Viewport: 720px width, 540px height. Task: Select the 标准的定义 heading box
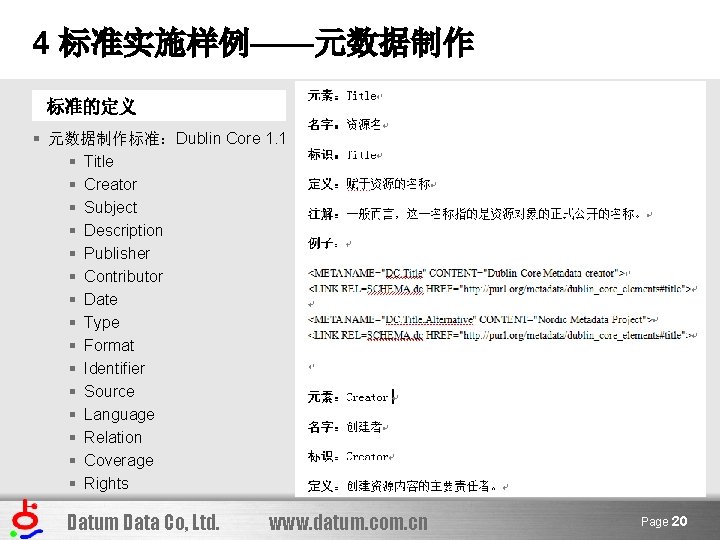pyautogui.click(x=159, y=106)
